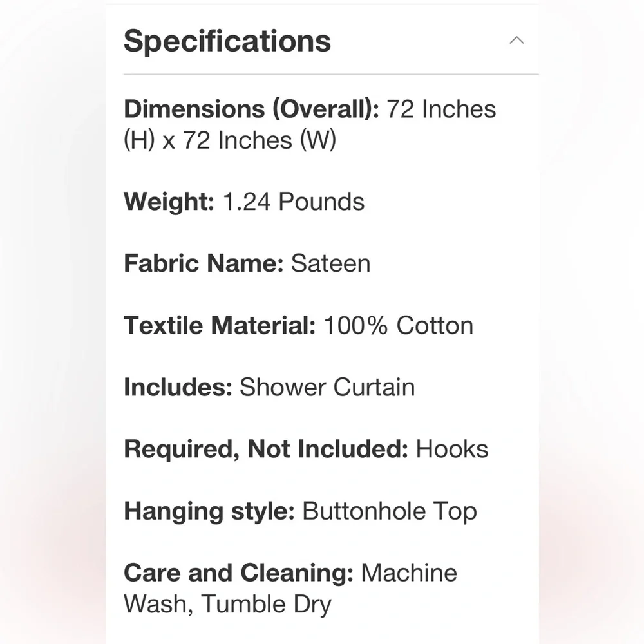This screenshot has height=644, width=644.
Task: Select the Required, Not Included label
Action: pyautogui.click(x=266, y=449)
